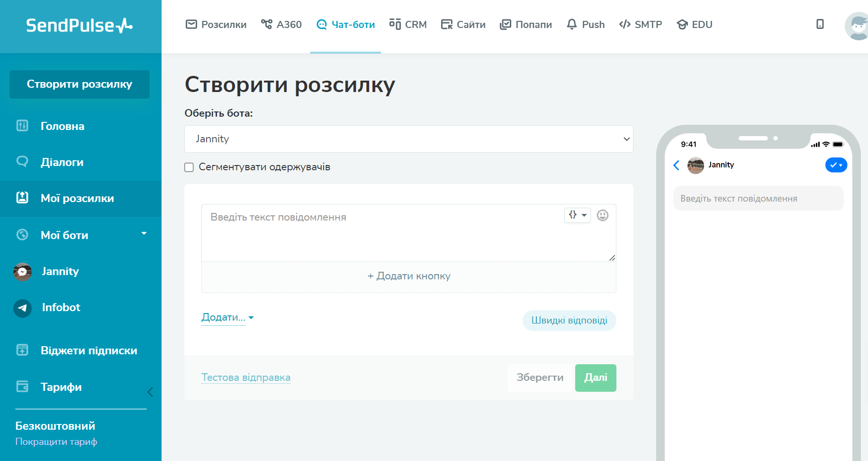
Task: Click the mobile device icon in header
Action: pyautogui.click(x=820, y=24)
